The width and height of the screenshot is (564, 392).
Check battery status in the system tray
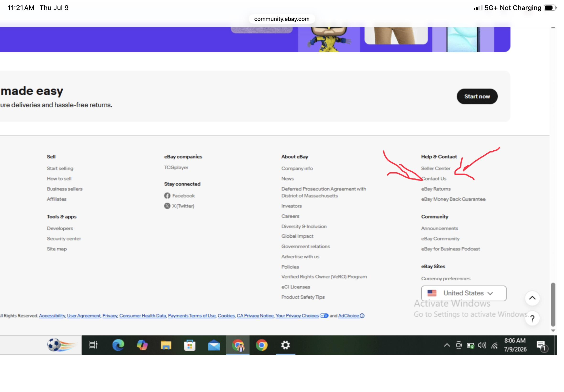470,346
